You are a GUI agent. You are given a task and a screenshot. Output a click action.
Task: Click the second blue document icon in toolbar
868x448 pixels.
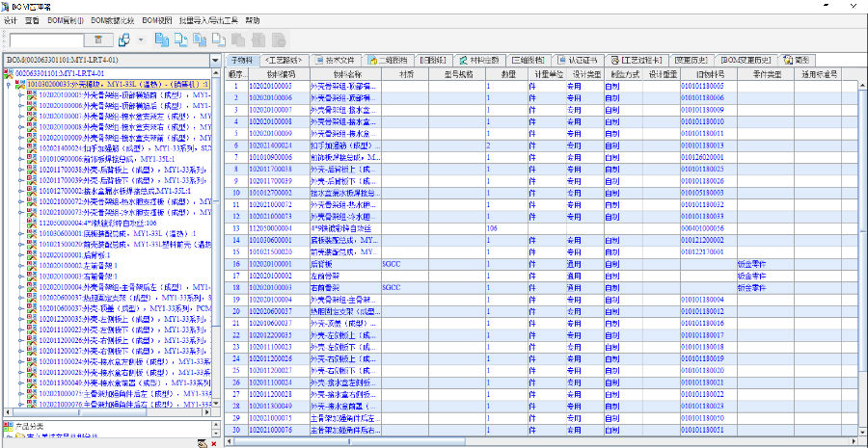[x=181, y=40]
